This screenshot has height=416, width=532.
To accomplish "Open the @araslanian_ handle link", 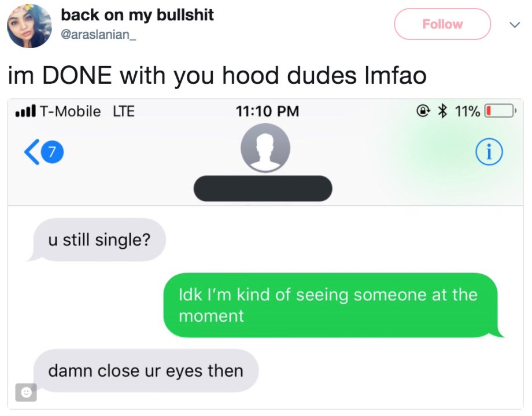I will click(x=98, y=34).
